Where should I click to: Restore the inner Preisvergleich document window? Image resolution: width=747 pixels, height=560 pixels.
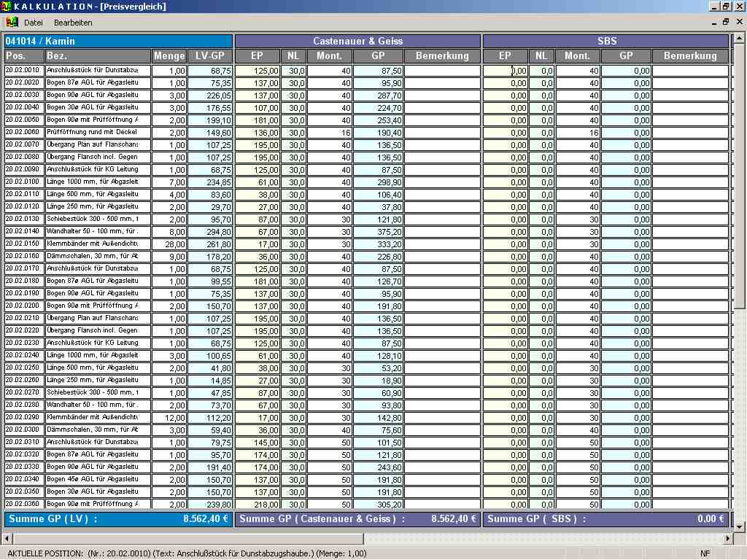pos(726,23)
